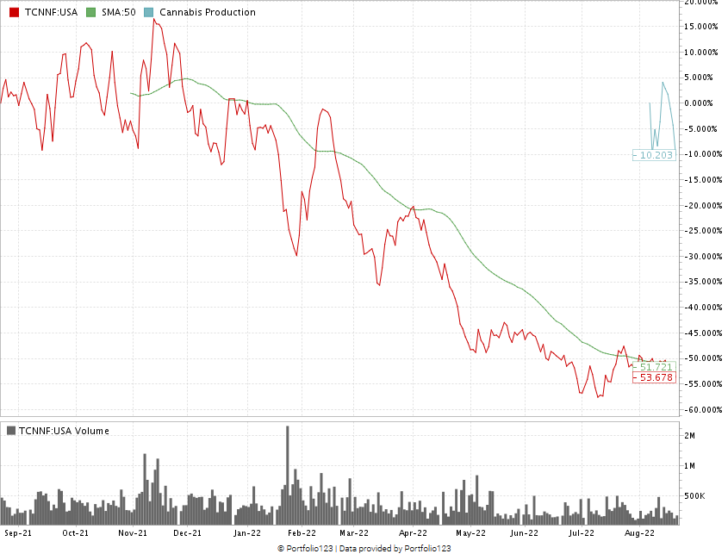Click the -25.000% y-axis label

(x=703, y=231)
